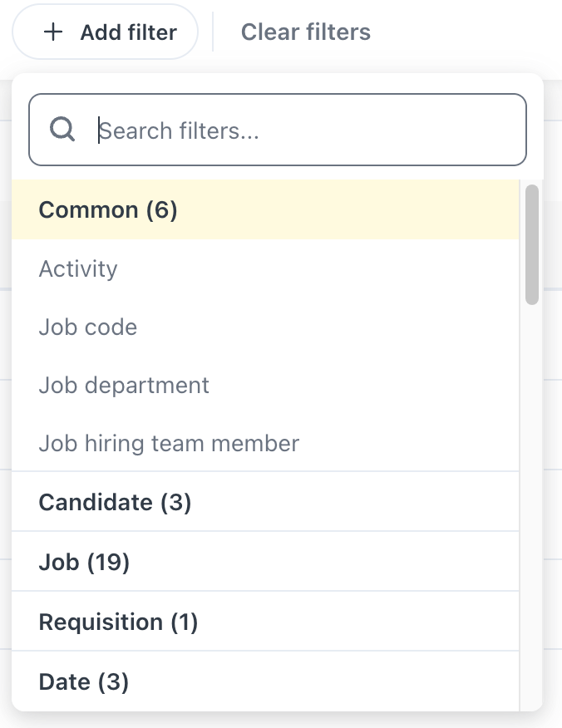Screen dimensions: 562x728
Task: Click the plus icon on Add filter
Action: coord(53,32)
